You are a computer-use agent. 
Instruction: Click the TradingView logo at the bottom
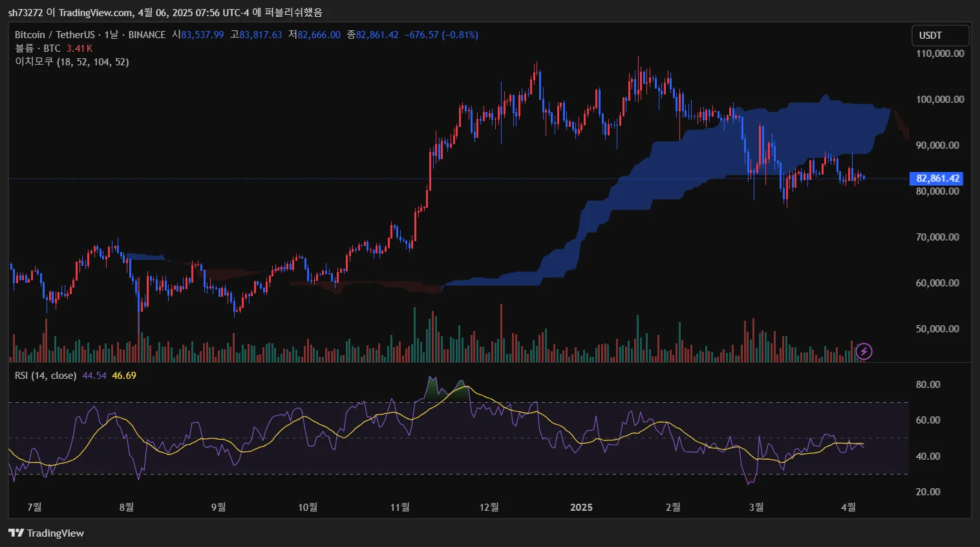click(46, 533)
